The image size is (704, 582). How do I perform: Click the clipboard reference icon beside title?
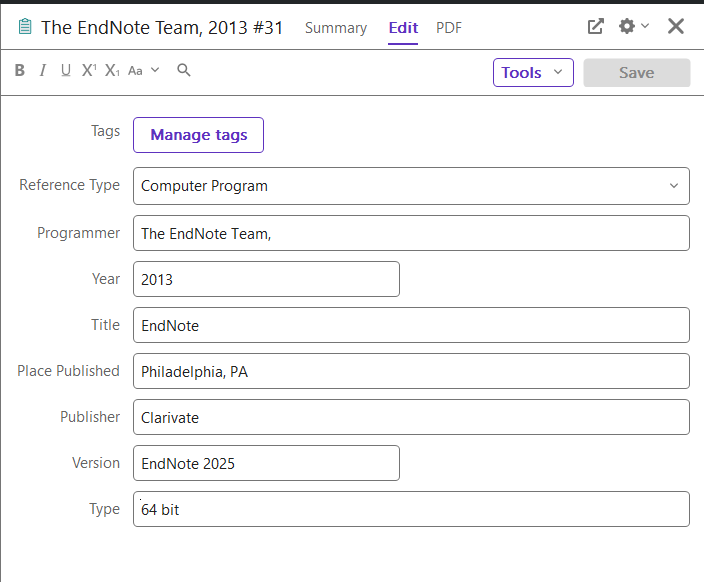[x=25, y=27]
